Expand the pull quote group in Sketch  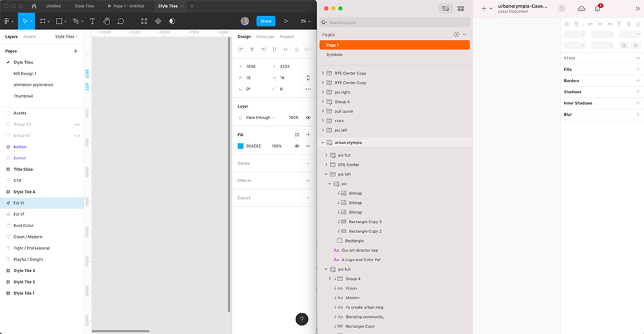click(x=323, y=111)
